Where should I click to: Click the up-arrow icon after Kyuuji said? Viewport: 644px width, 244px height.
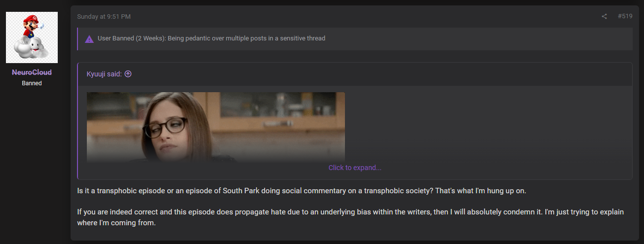click(128, 74)
